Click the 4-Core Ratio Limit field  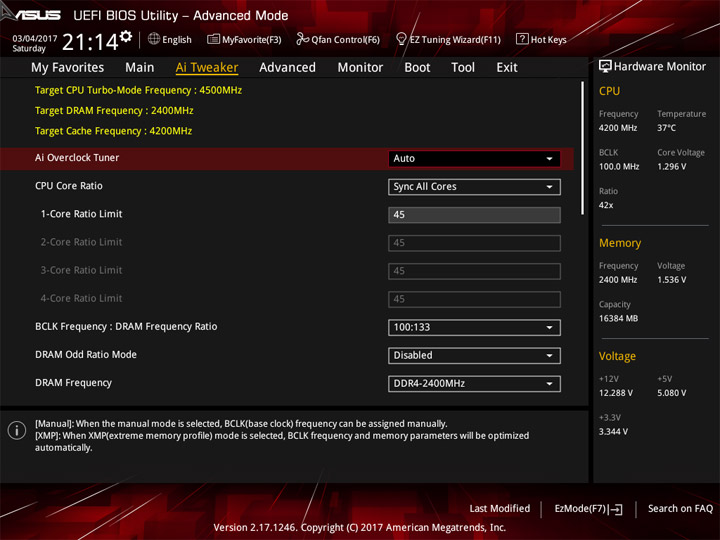[x=474, y=299]
